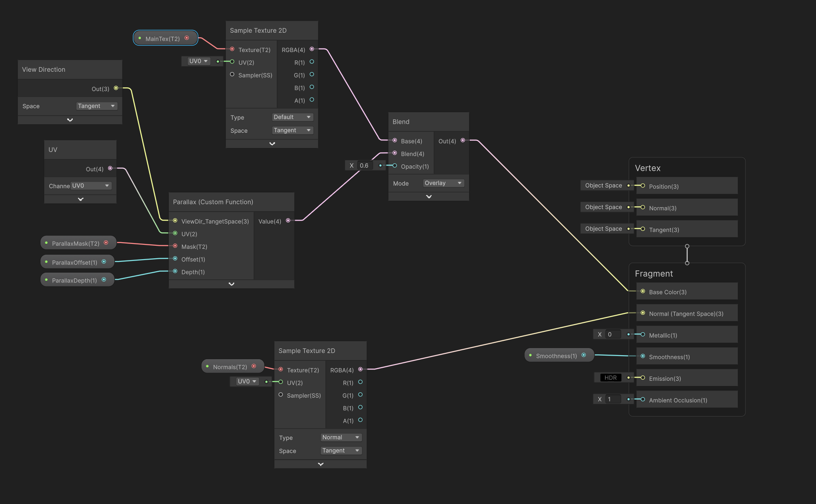Open the UV0 dropdown on top Sample Texture 2D
This screenshot has width=816, height=504.
click(198, 61)
